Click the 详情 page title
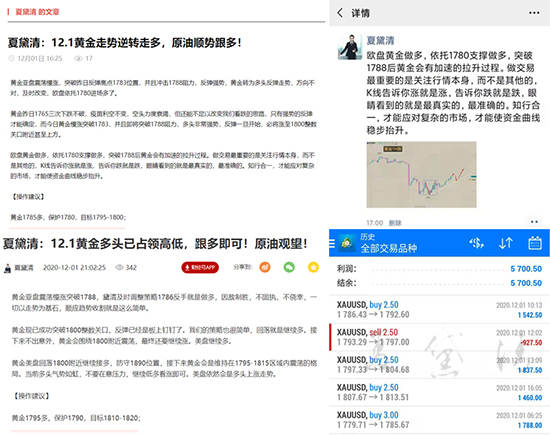 pyautogui.click(x=360, y=13)
